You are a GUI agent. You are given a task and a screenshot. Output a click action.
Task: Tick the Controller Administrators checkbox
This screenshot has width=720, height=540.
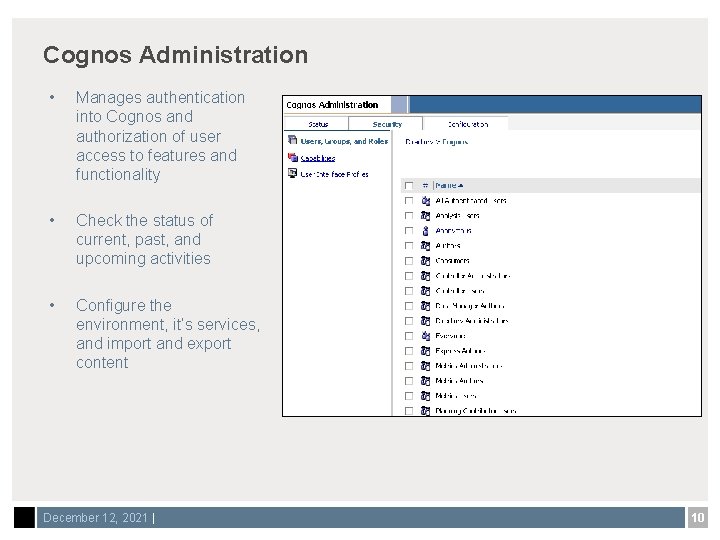pos(409,276)
